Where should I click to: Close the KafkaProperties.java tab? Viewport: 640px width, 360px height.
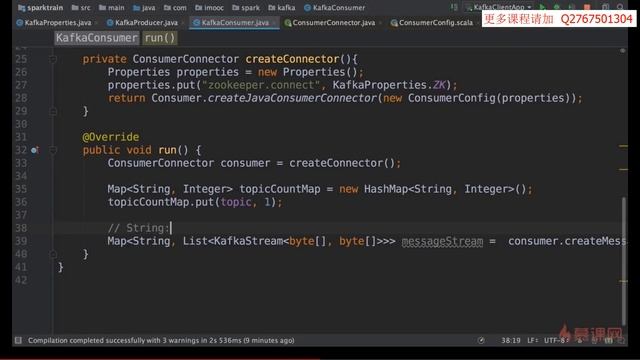click(96, 23)
